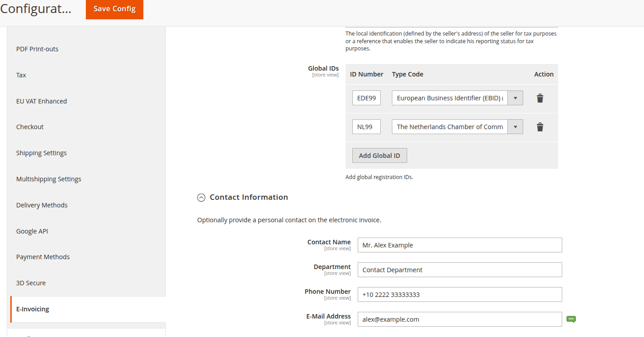The image size is (644, 337).
Task: Click the Contact Name input field
Action: point(460,245)
